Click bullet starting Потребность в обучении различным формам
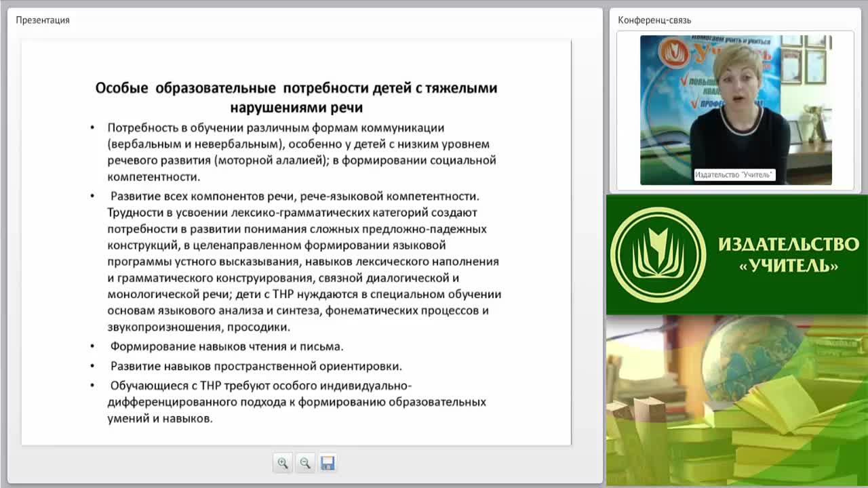This screenshot has width=868, height=488. pyautogui.click(x=302, y=152)
